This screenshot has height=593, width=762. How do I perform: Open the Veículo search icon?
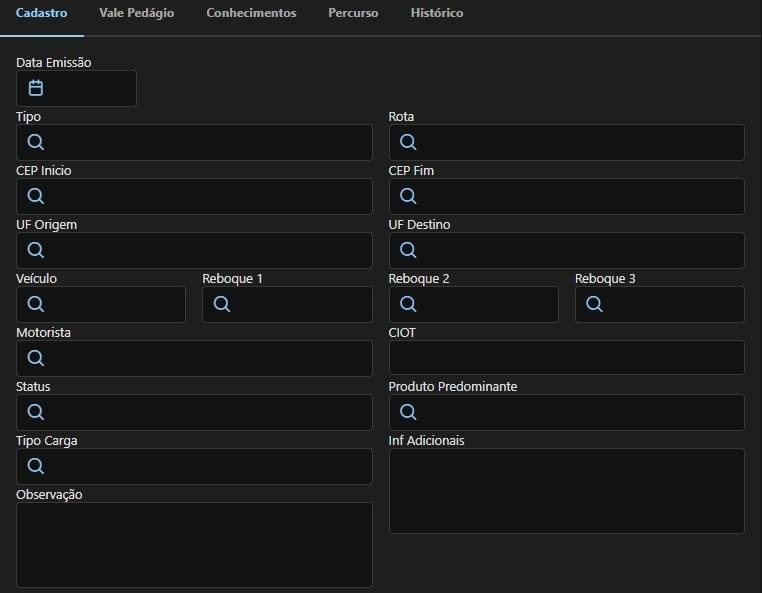point(35,304)
